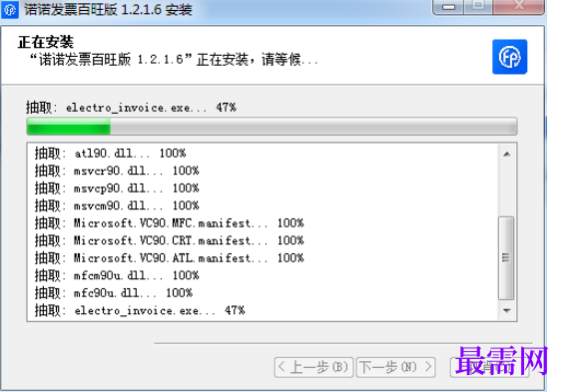Image resolution: width=567 pixels, height=392 pixels.
Task: Click the blue FP logo in header
Action: [509, 57]
